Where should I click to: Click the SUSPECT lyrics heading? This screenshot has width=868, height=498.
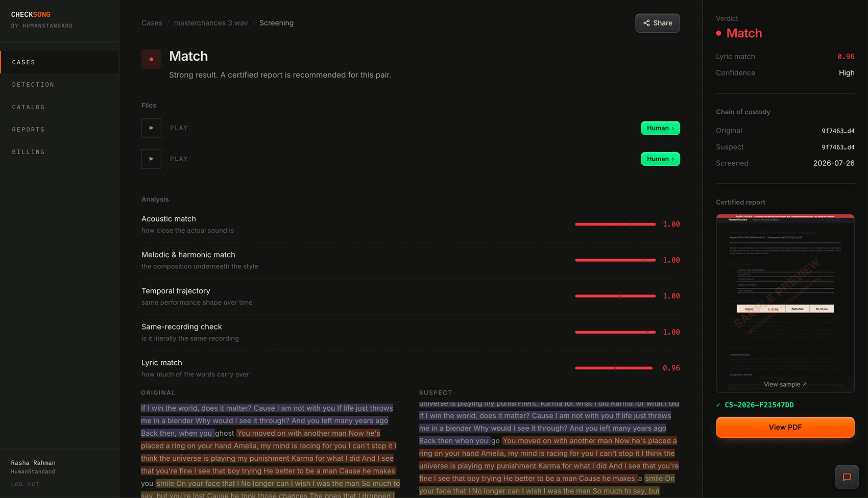[x=436, y=393]
